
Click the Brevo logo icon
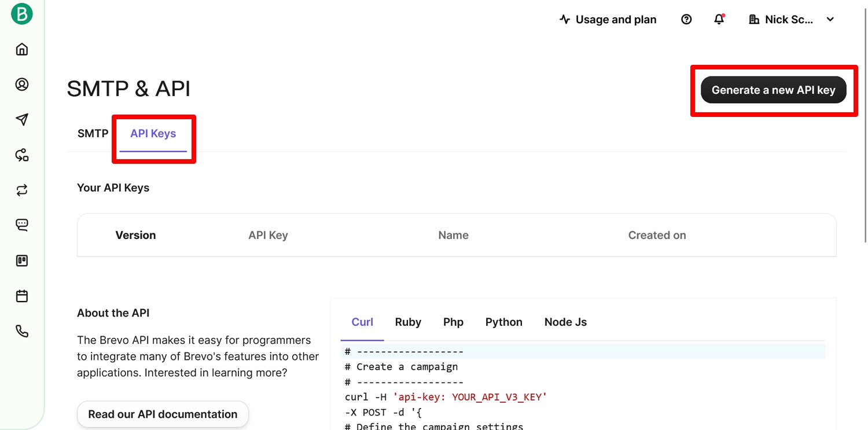click(x=22, y=14)
